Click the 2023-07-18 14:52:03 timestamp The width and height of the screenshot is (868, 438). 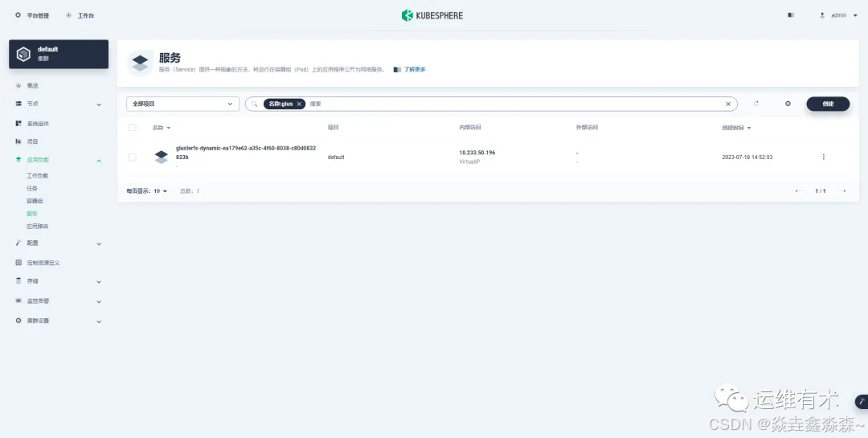point(747,158)
